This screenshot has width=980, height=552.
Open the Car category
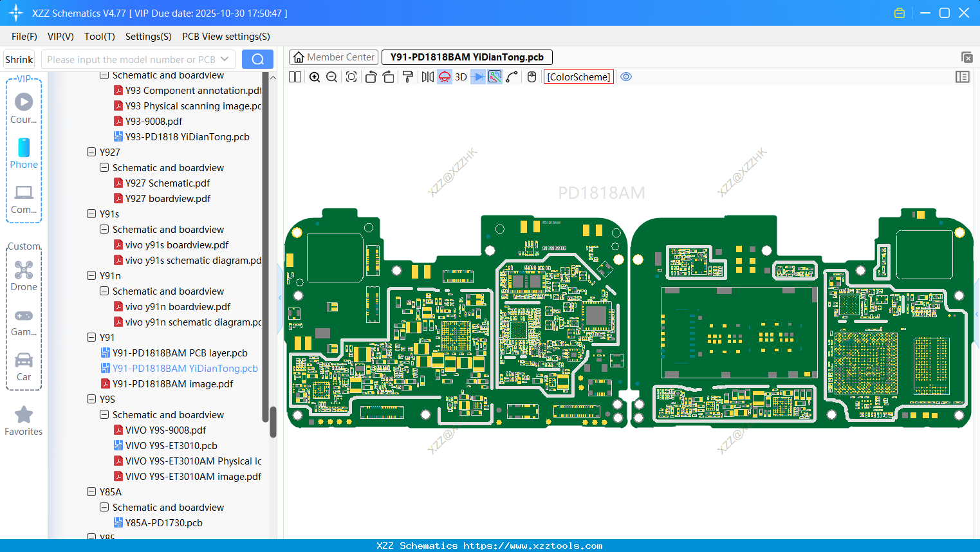tap(24, 367)
